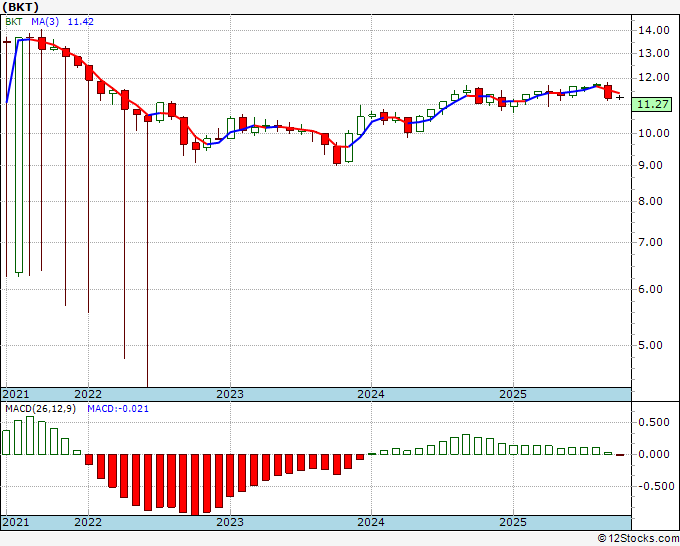
Task: Click the (BKT) chart title
Action: coord(20,7)
